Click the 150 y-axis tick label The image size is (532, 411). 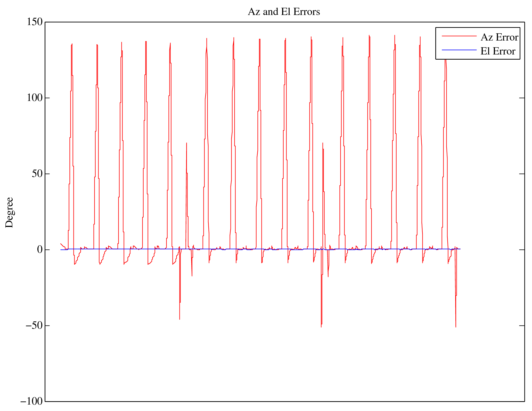(35, 22)
